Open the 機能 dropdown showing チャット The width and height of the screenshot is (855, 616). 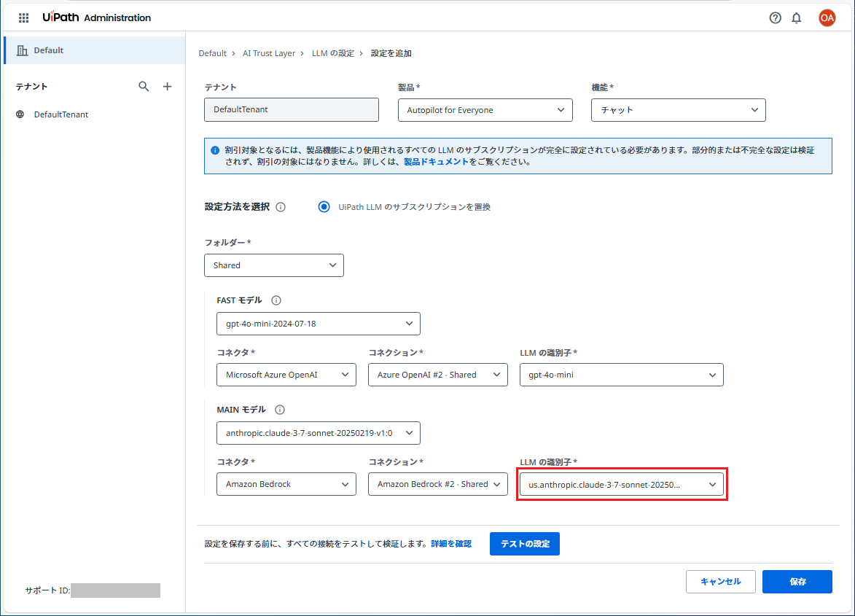pos(679,110)
